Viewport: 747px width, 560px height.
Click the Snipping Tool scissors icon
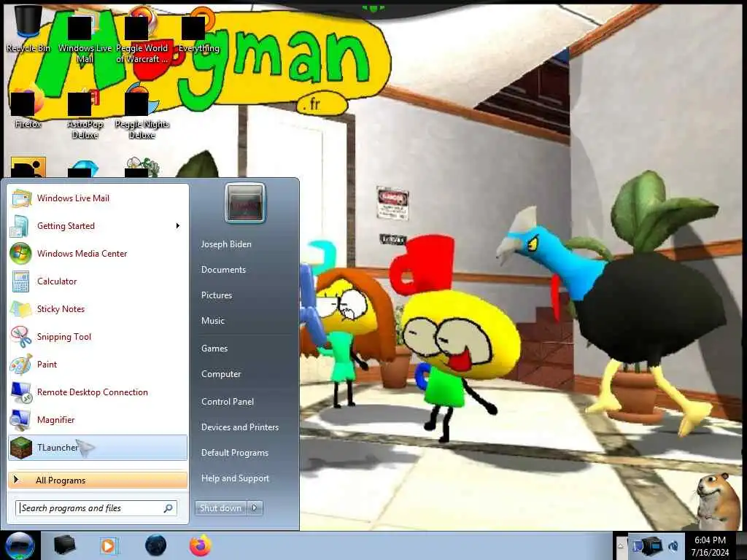point(21,337)
